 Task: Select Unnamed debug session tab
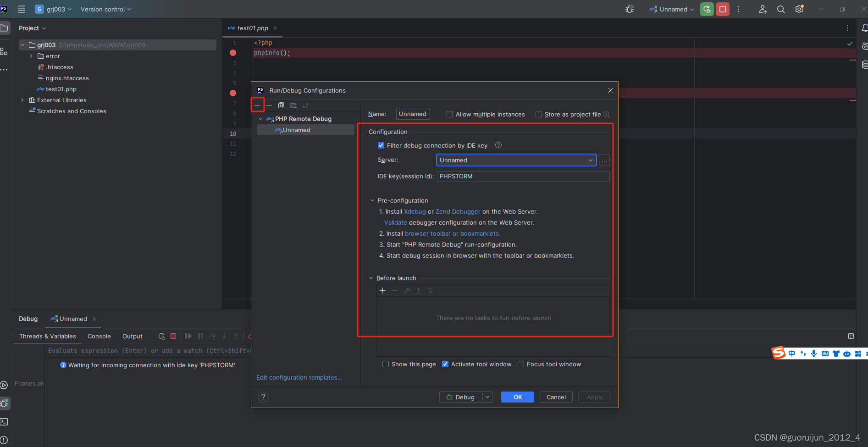[73, 319]
